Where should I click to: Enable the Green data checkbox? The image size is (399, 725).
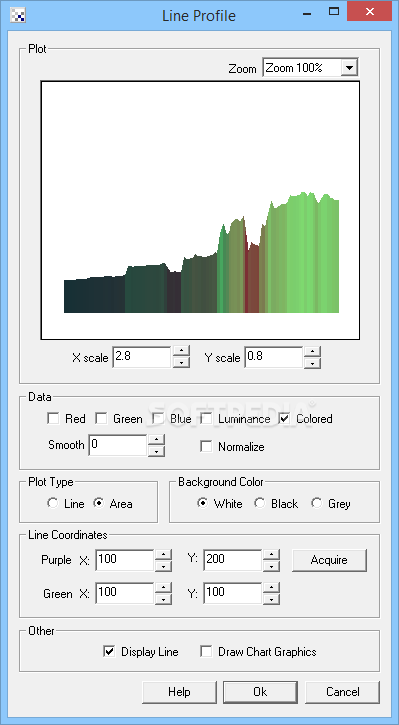coord(101,419)
